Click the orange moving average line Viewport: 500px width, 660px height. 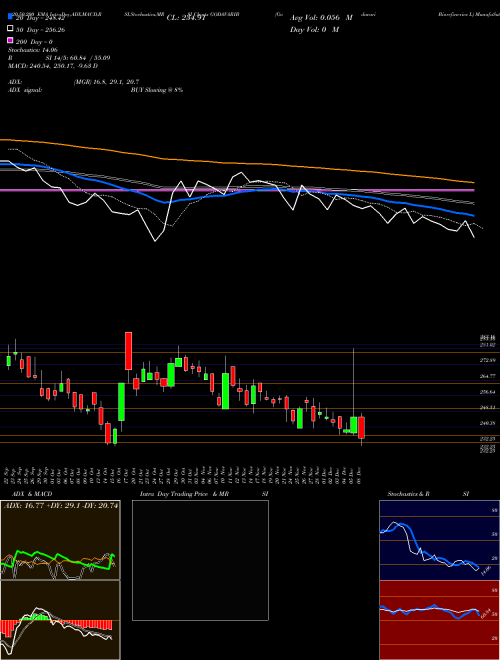tap(236, 163)
